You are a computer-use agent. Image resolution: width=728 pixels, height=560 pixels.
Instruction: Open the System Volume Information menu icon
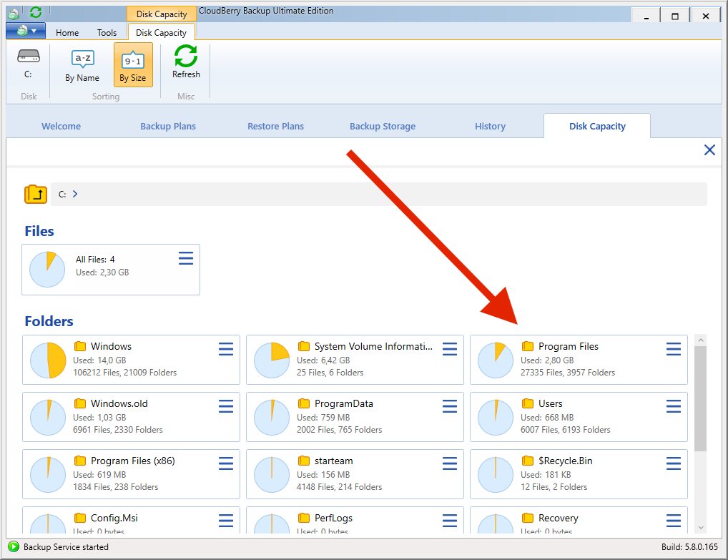click(450, 349)
